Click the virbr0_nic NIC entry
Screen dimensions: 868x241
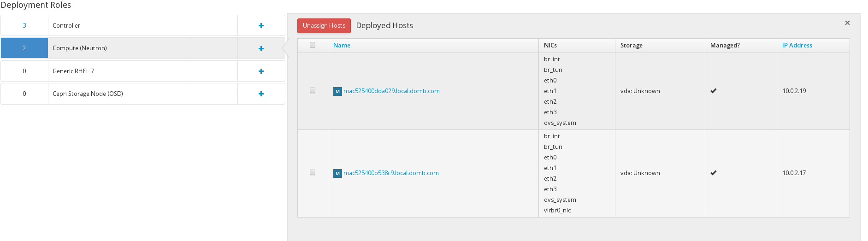coord(557,210)
